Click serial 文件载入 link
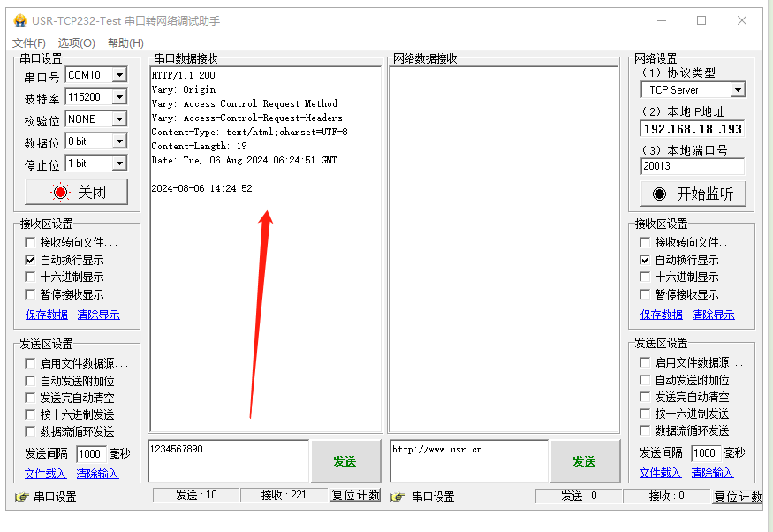 (45, 474)
